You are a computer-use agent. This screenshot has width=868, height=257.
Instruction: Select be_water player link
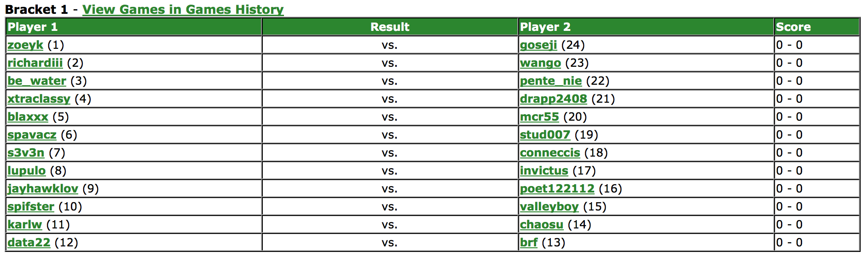click(x=37, y=81)
